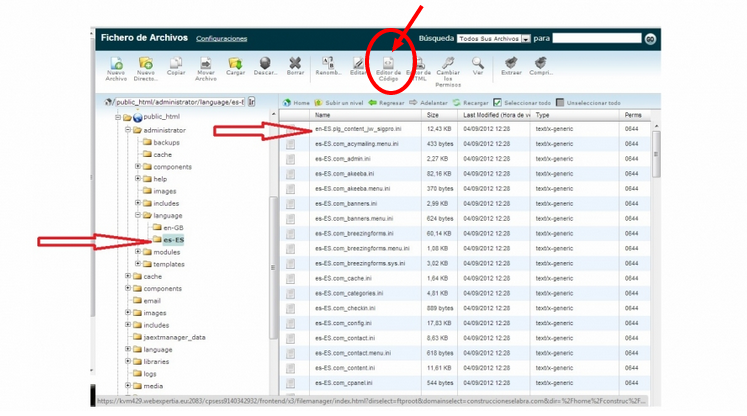Click the Nuevo Directorio folder icon
Image resolution: width=747 pixels, height=416 pixels.
146,63
